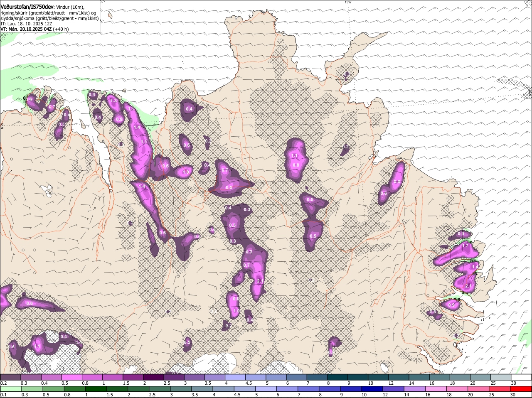Image resolution: width=532 pixels, height=398 pixels.
Task: Select the rain scale swatch between 20 and 25
Action: point(478,389)
